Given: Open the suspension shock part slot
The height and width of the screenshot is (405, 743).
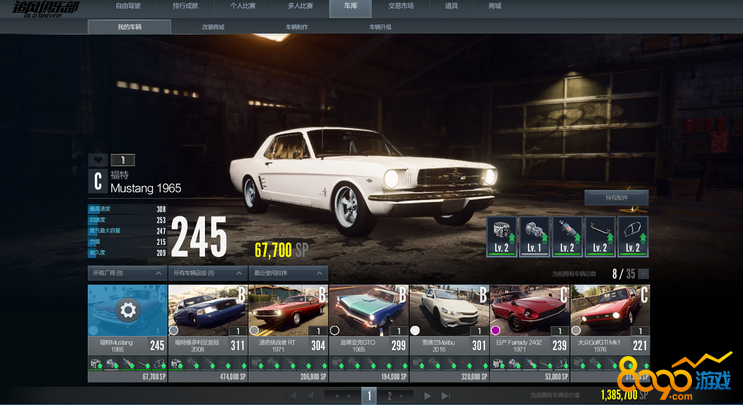Looking at the screenshot, I should pyautogui.click(x=568, y=236).
